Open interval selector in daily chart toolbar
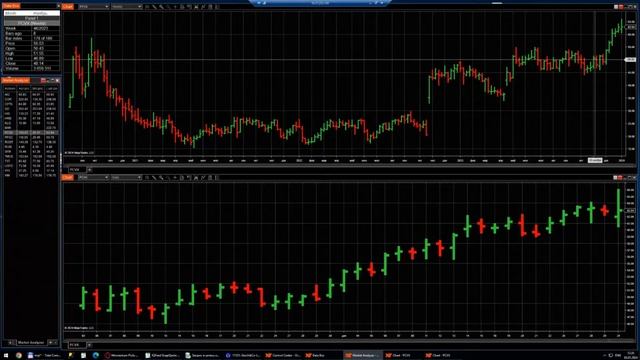640x360 pixels. coord(126,178)
